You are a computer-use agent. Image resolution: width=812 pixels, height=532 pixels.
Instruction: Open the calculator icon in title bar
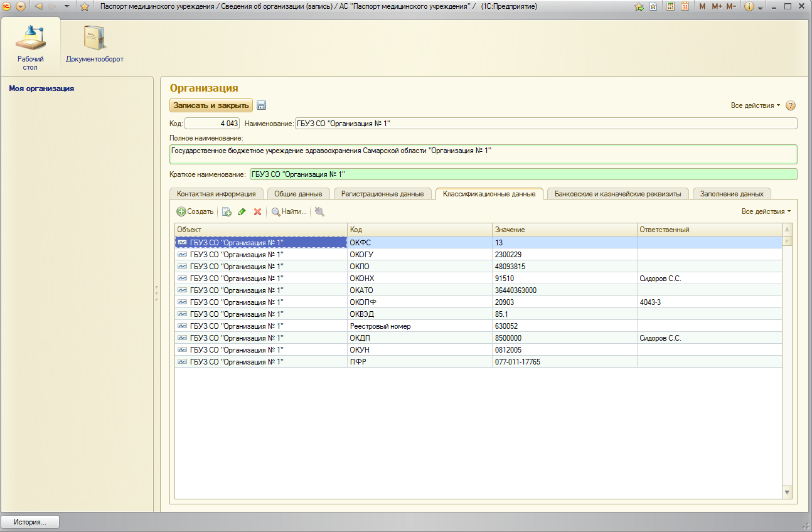670,7
